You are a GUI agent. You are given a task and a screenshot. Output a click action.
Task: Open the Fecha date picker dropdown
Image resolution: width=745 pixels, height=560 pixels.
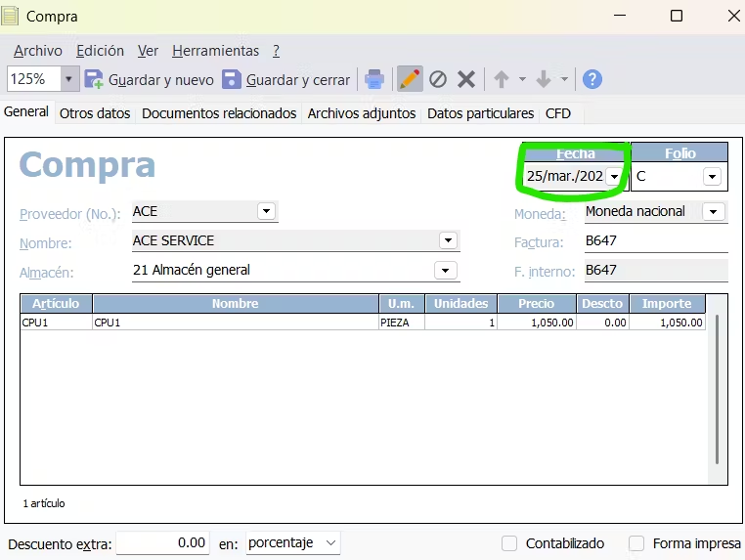click(614, 177)
